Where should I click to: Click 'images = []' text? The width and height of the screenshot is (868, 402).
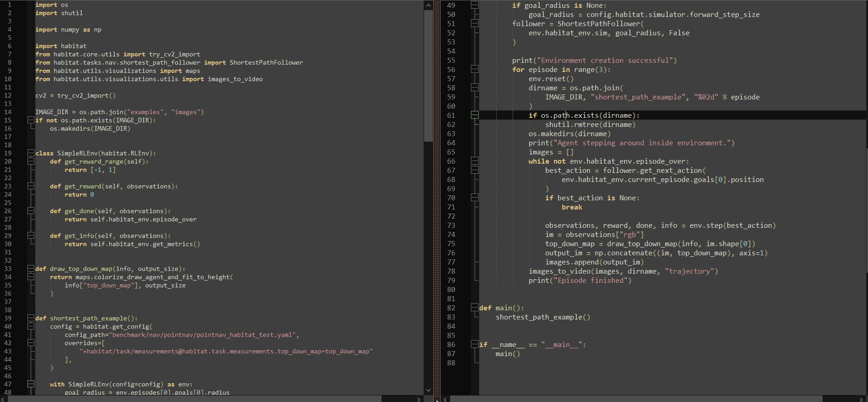point(551,152)
